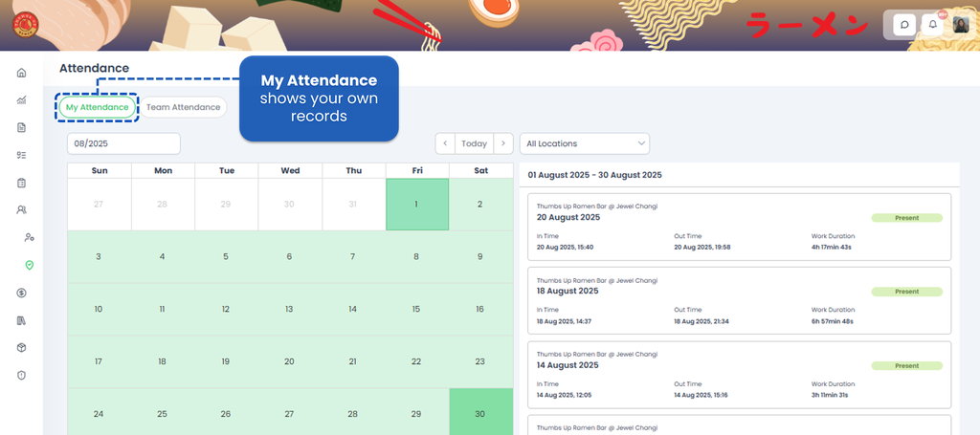Click the Today button
980x435 pixels.
point(475,143)
